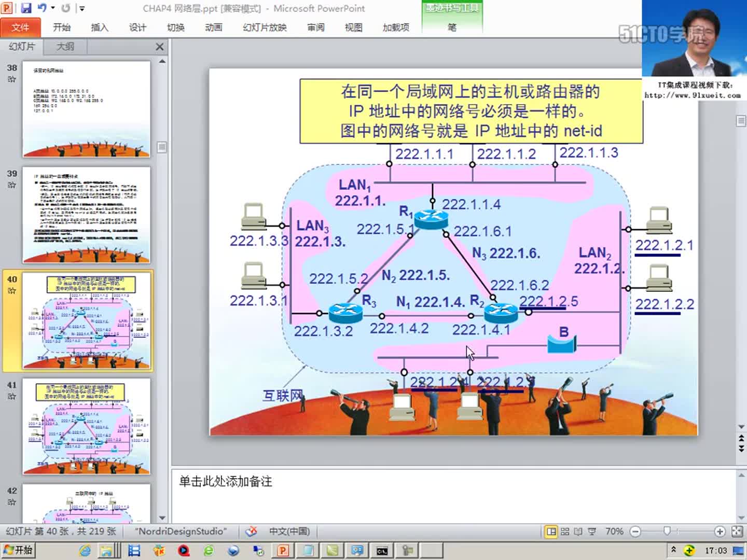Expand hidden system tray icons arrow
Screen dimensions: 747x560
(673, 549)
